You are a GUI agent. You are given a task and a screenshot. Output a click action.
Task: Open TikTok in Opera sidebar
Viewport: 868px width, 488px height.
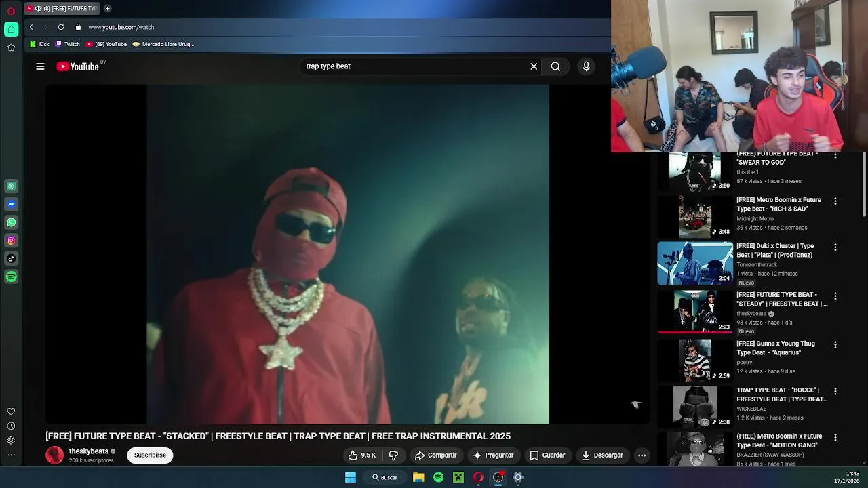coord(11,258)
